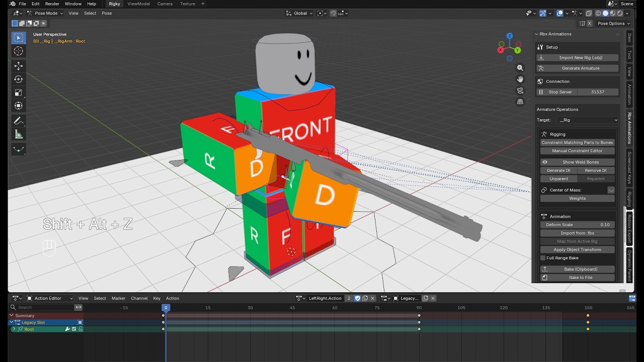The width and height of the screenshot is (644, 362).
Task: Open the Marker menu in Action Editor
Action: click(118, 298)
